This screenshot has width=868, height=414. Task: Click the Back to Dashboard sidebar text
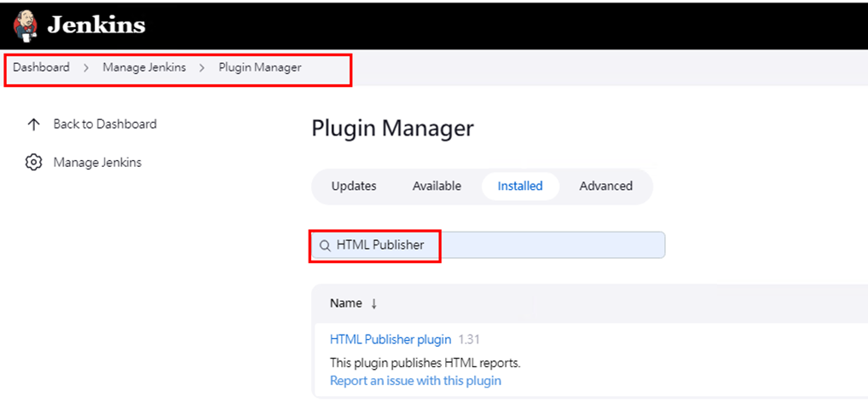pos(105,124)
